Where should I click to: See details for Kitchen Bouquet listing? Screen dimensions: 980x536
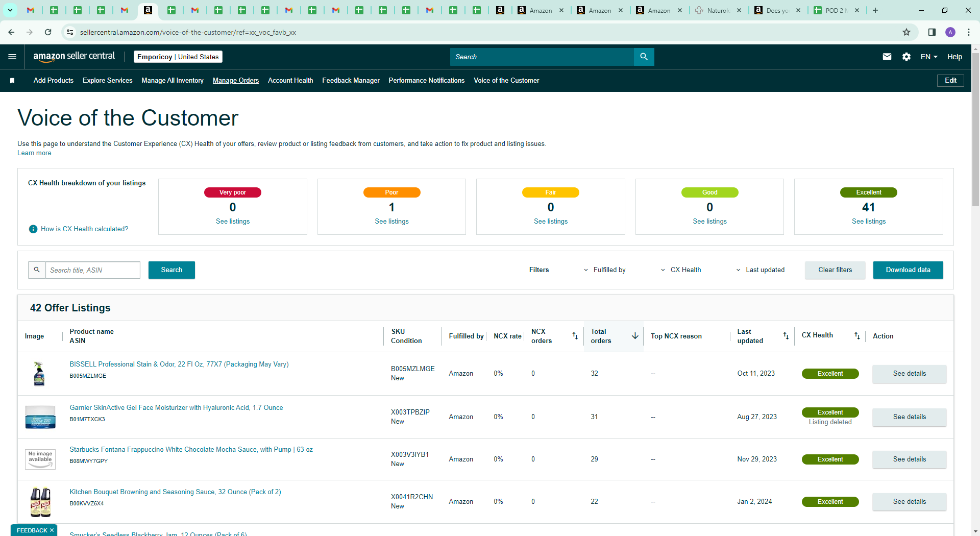(909, 502)
